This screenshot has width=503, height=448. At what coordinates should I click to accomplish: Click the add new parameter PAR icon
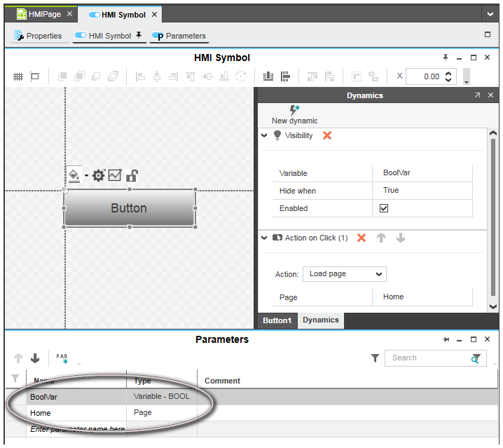(x=62, y=358)
